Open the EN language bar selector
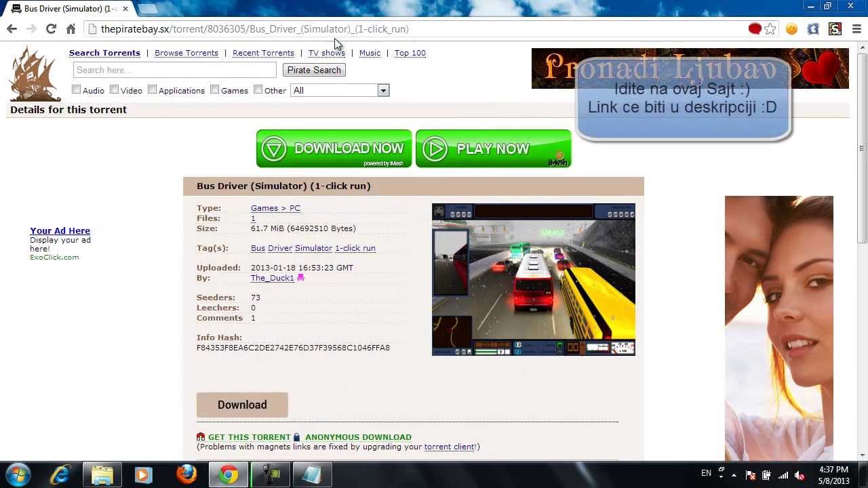 pos(706,473)
